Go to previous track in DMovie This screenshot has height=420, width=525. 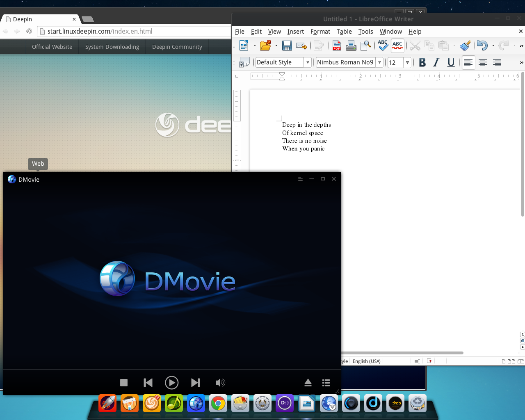tap(148, 383)
